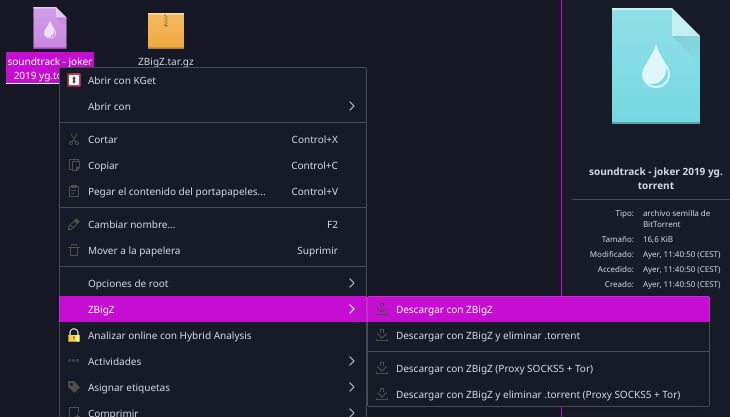Select Cambiar nombre menu entry
Screen dimensions: 730x417
click(213, 224)
